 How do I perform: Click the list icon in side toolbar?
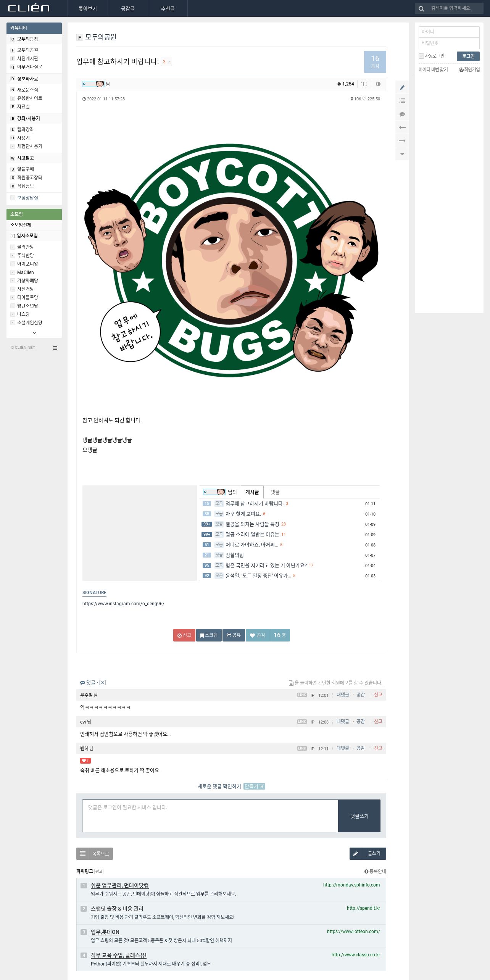pos(402,101)
